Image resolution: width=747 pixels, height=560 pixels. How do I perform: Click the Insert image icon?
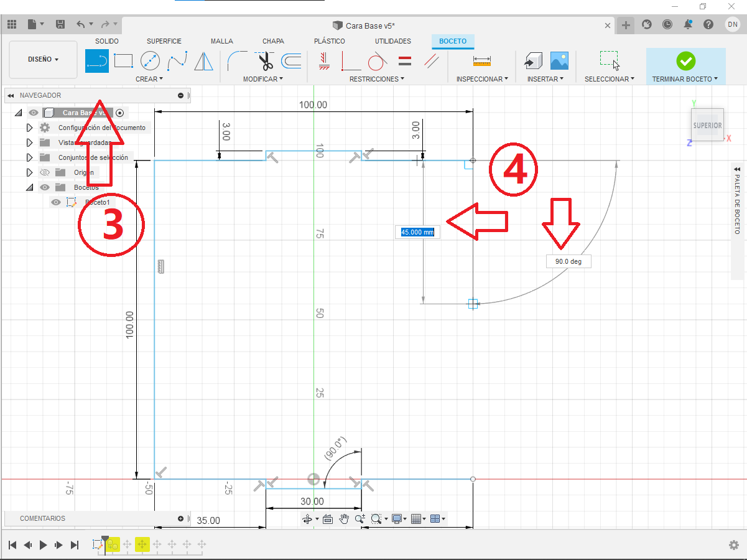(559, 60)
